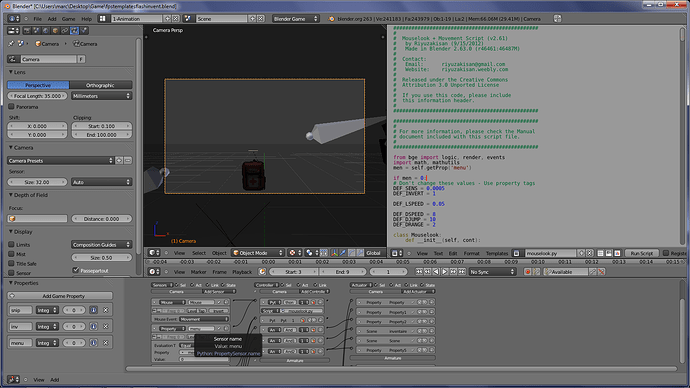Open the Format menu in text editor
690x388 pixels.
pyautogui.click(x=471, y=253)
